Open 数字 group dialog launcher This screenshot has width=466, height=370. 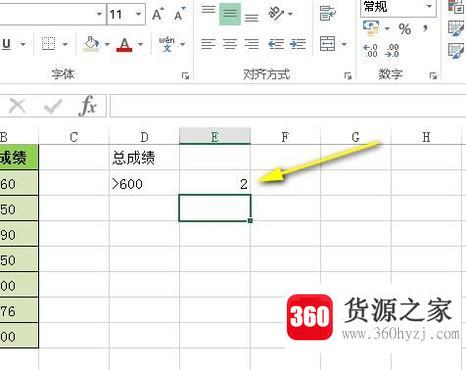tap(433, 76)
